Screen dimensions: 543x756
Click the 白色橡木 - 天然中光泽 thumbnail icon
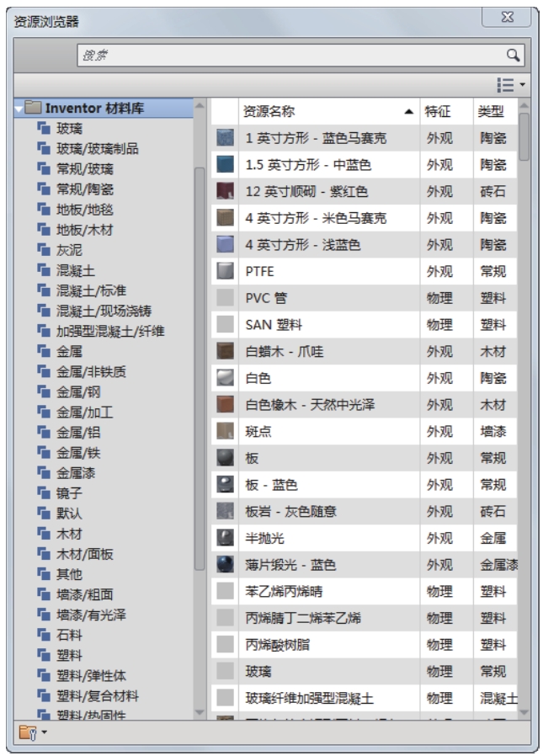tap(226, 404)
